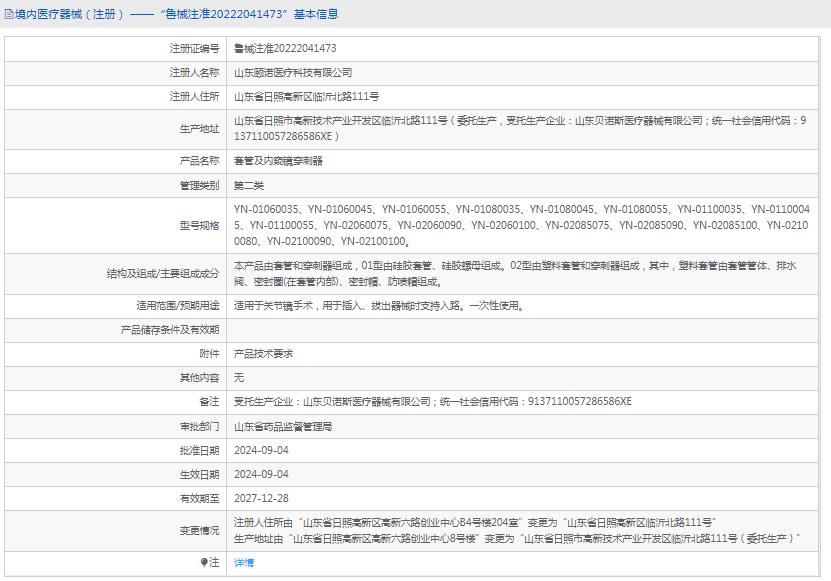The width and height of the screenshot is (831, 581).
Task: Click the 有效期至 row label
Action: 199,499
